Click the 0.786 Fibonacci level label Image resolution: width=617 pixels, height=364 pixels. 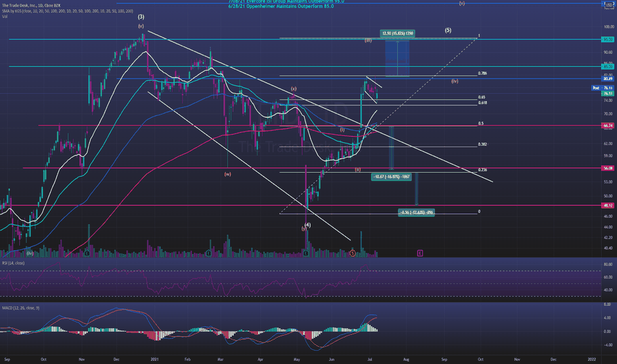[482, 73]
